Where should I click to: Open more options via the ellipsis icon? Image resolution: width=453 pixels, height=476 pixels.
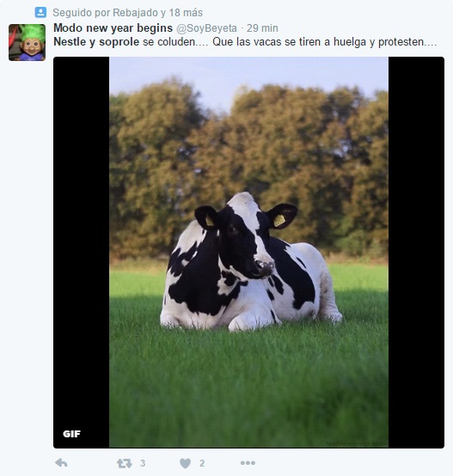(248, 463)
